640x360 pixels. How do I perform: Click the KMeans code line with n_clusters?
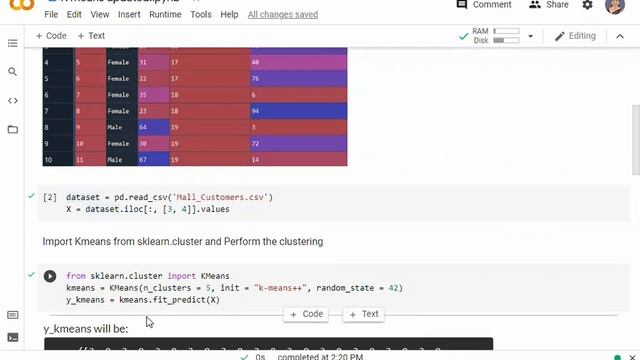(234, 288)
